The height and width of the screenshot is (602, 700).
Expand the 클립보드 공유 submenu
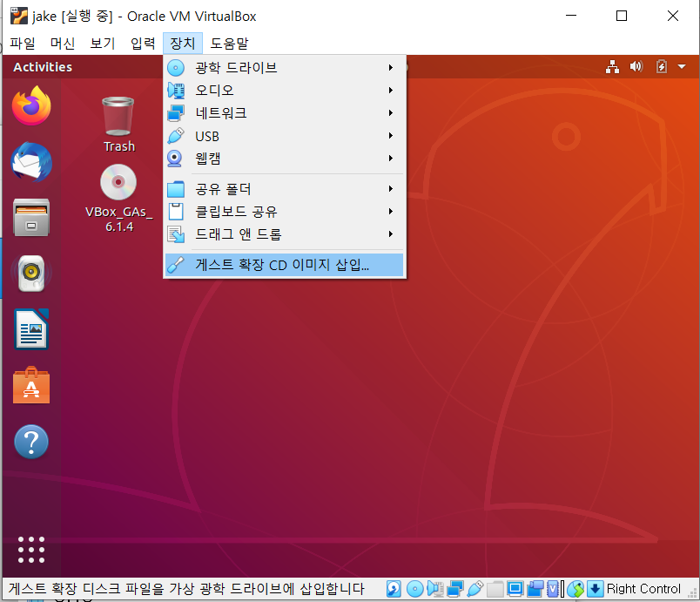pos(285,212)
